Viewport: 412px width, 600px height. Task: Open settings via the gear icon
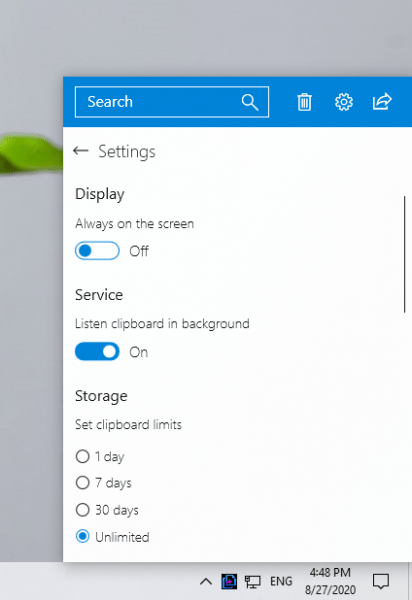pyautogui.click(x=344, y=102)
